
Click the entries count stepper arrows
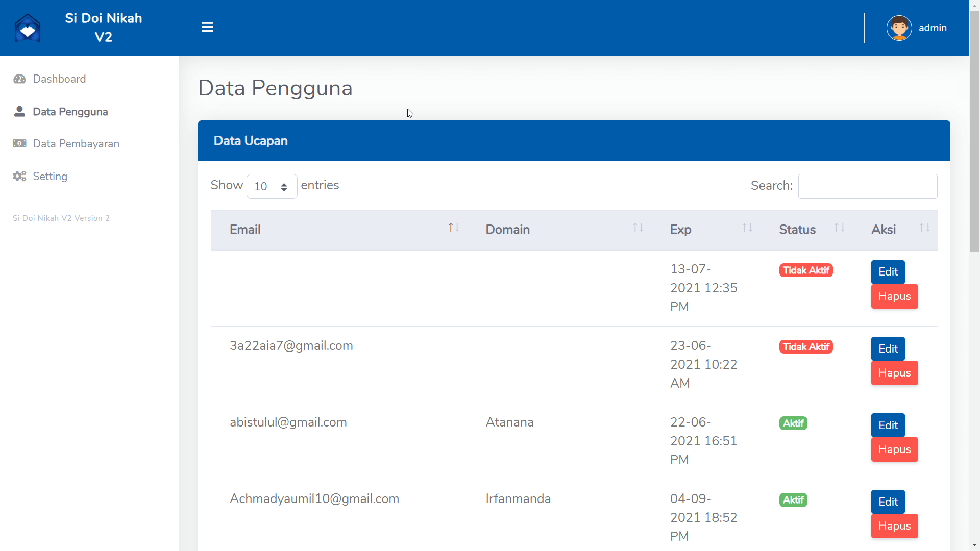click(x=285, y=186)
